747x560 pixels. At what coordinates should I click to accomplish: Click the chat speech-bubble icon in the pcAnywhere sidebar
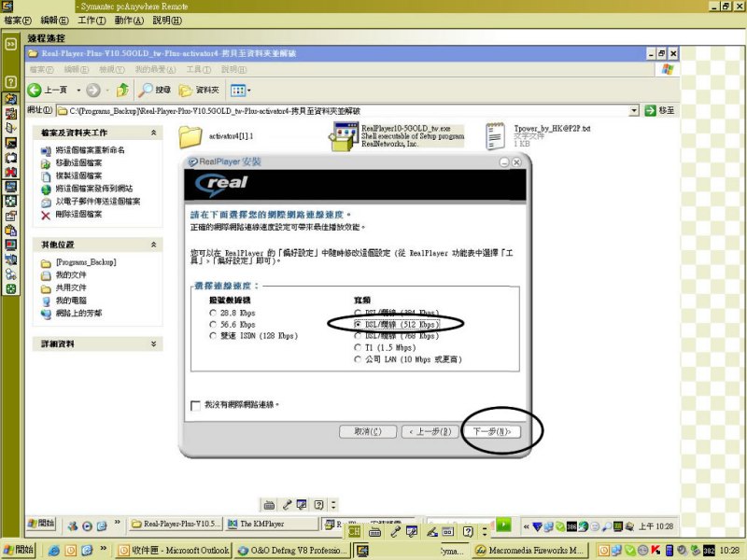(x=11, y=158)
